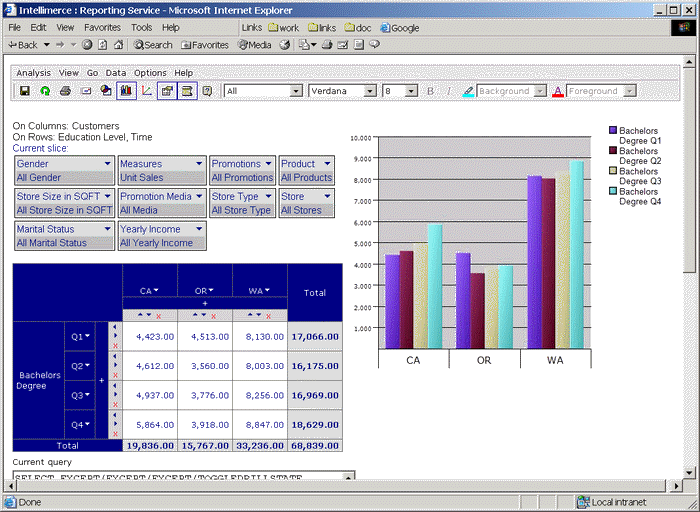
Task: Click the Media button in browser toolbar
Action: coord(254,45)
